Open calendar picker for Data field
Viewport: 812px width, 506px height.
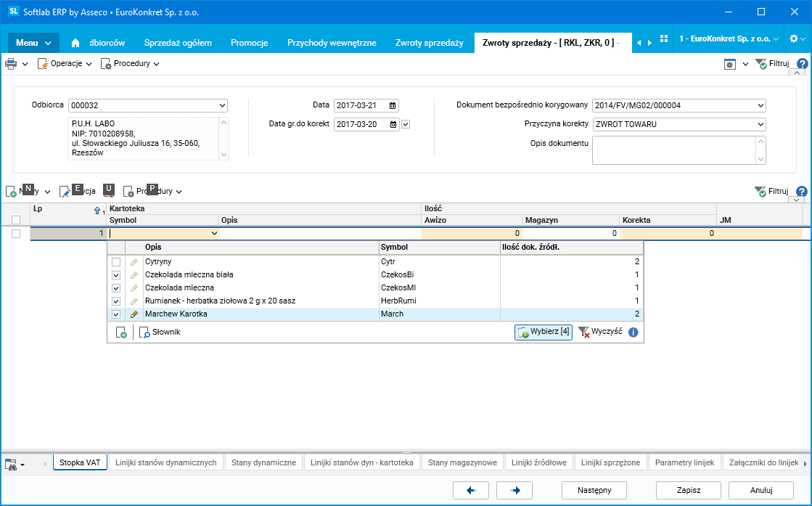tap(393, 106)
